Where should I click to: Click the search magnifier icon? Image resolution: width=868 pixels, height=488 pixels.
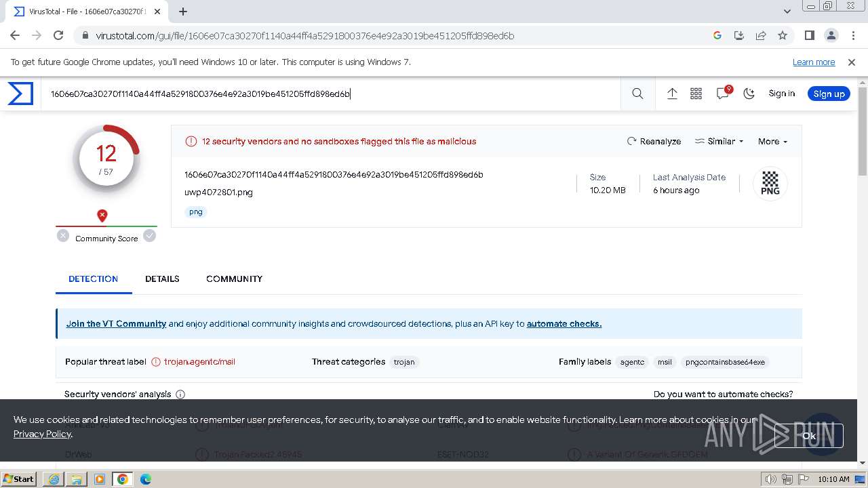click(x=637, y=94)
